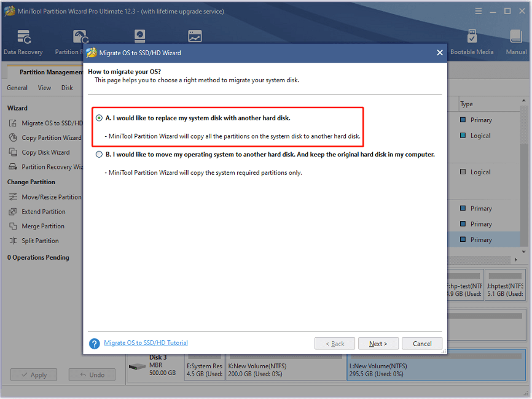Launch the Bootable Media builder
The height and width of the screenshot is (399, 532).
472,36
